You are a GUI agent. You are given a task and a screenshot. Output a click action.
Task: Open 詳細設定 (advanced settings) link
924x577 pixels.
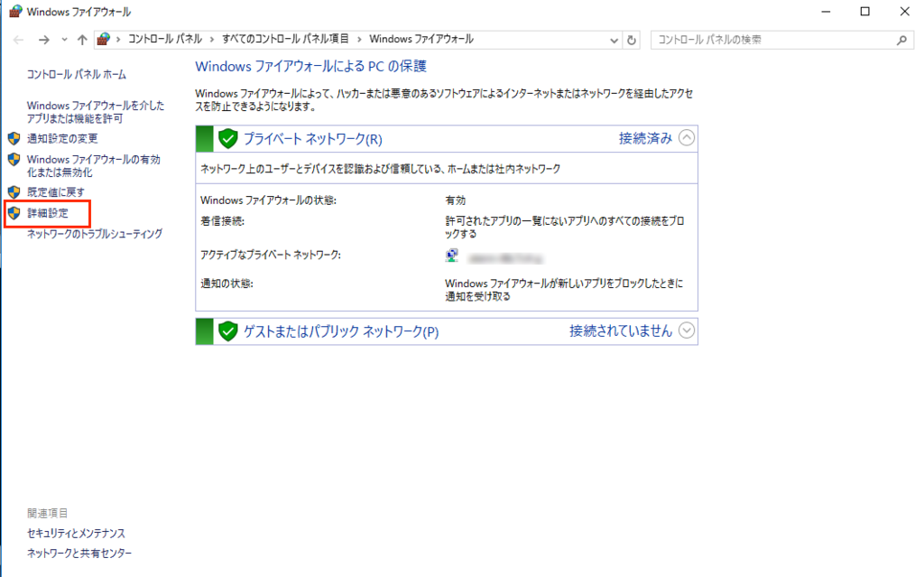tap(48, 213)
